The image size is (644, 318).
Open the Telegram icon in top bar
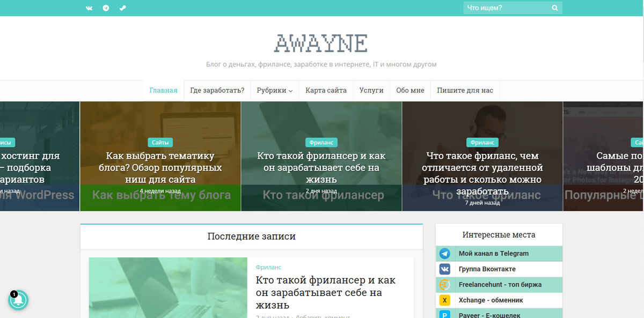(106, 8)
